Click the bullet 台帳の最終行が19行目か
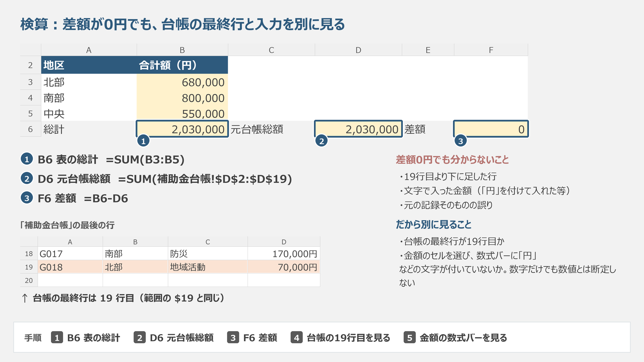The width and height of the screenshot is (644, 362). tap(452, 241)
